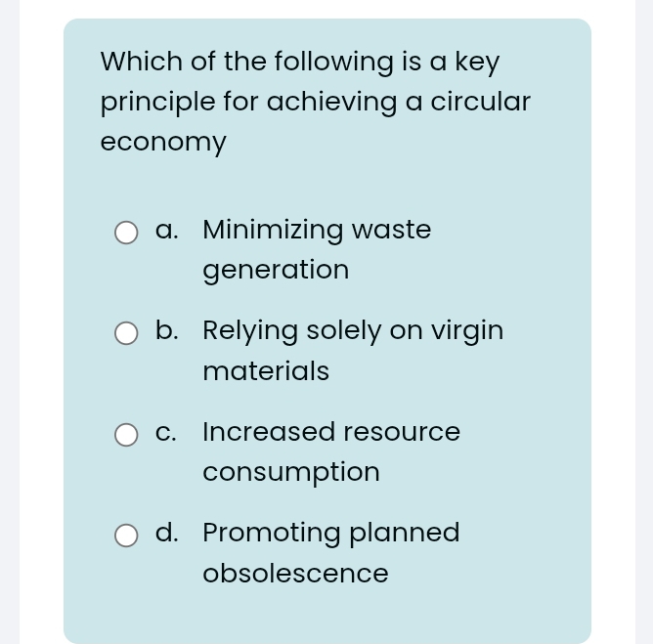
Task: Choose the option b radio button
Action: (x=126, y=334)
